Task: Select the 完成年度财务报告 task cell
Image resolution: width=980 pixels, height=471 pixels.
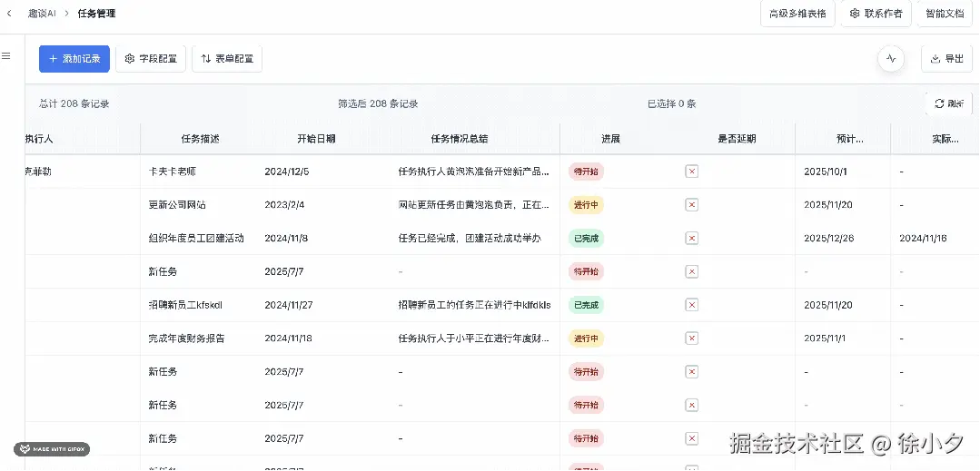Action: click(187, 338)
